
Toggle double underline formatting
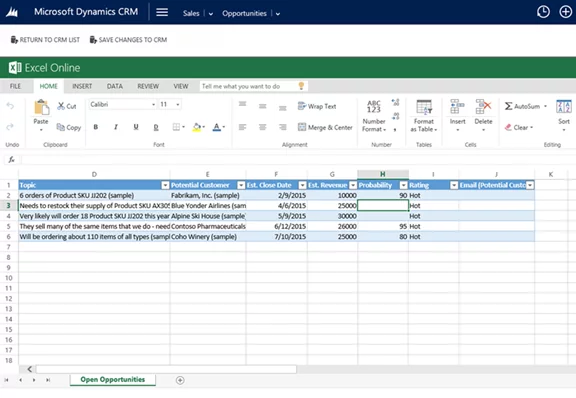156,127
